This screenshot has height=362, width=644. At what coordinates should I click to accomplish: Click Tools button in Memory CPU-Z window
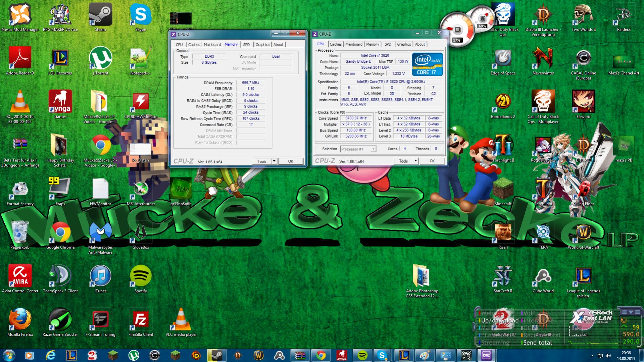pyautogui.click(x=262, y=161)
